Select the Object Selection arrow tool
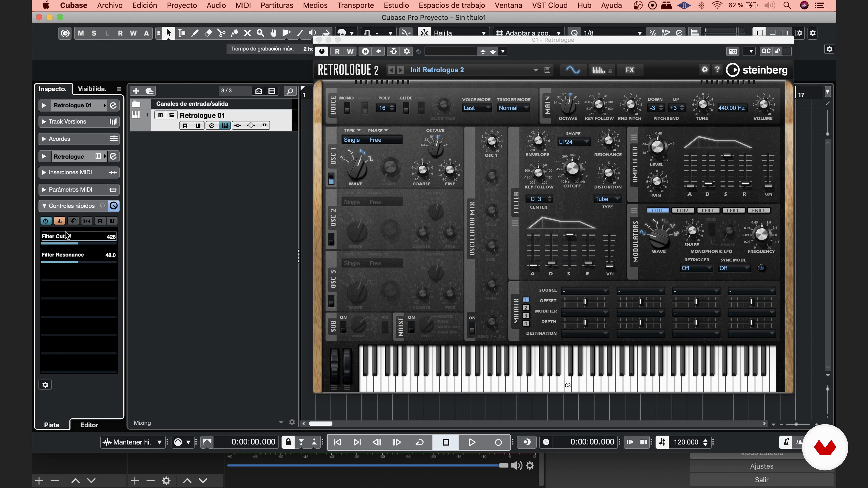The image size is (868, 488). pos(168,33)
